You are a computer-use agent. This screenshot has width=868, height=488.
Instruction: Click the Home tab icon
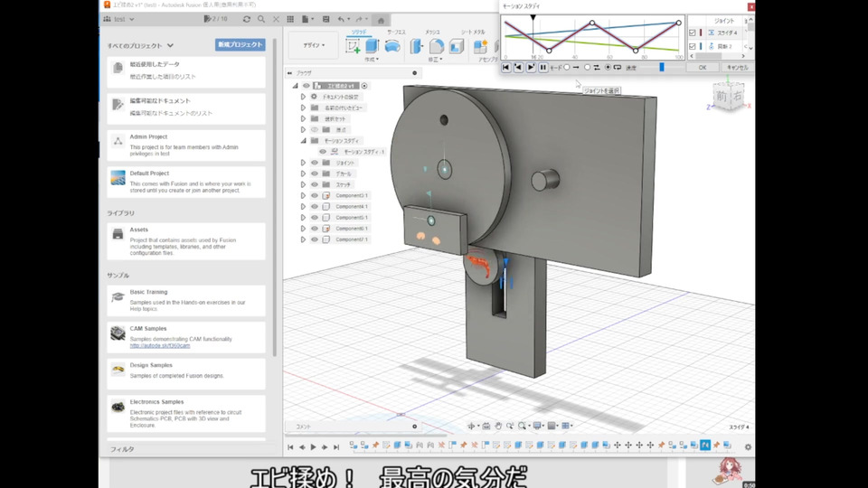(x=382, y=19)
